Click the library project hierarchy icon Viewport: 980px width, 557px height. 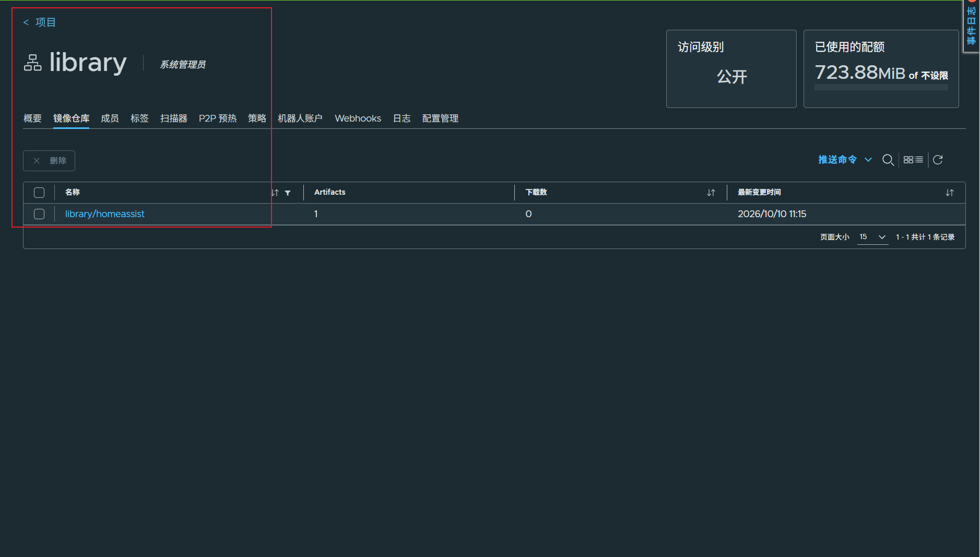coord(32,63)
